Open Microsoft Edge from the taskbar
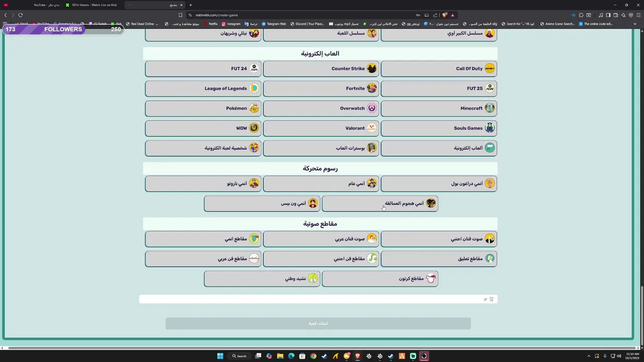Image resolution: width=644 pixels, height=362 pixels. pos(291,356)
